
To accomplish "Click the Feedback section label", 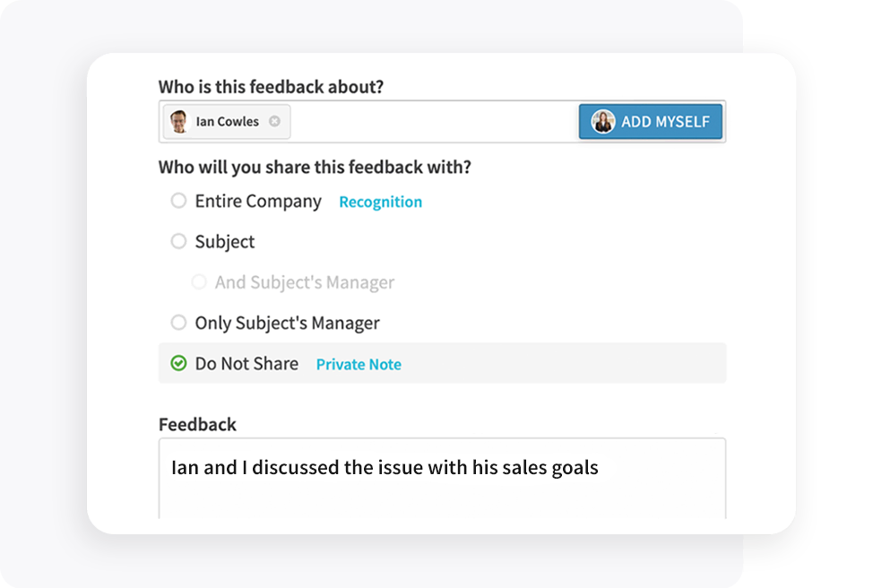I will tap(197, 424).
